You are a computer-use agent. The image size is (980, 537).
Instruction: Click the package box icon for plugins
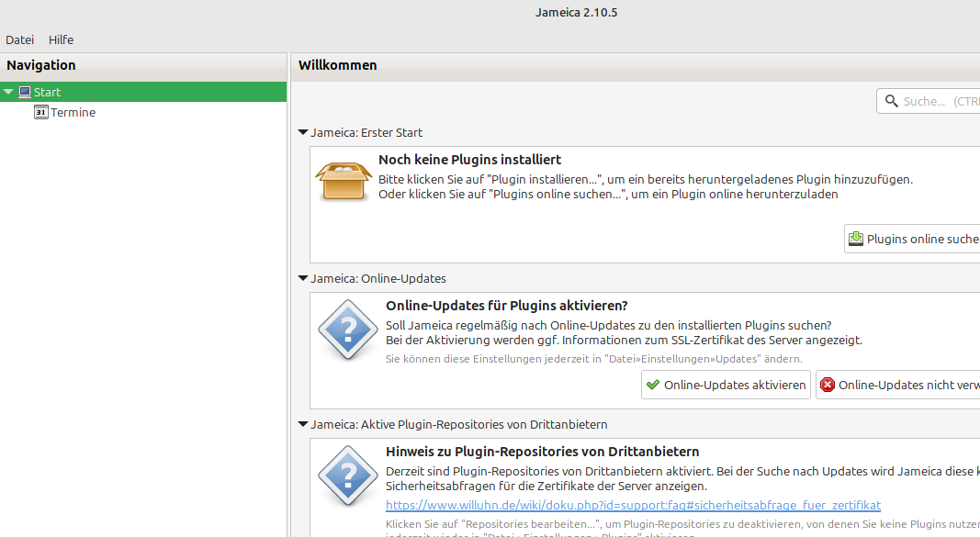(344, 181)
